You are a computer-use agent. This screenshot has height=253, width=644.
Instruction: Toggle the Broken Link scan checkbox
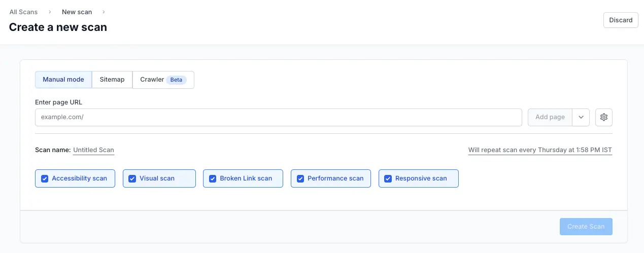point(213,178)
